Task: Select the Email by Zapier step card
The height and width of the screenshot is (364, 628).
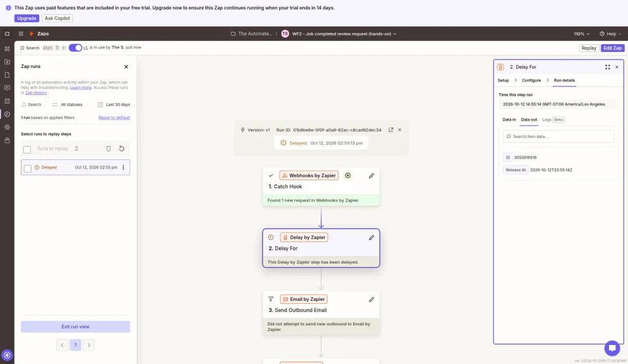Action: 321,314
